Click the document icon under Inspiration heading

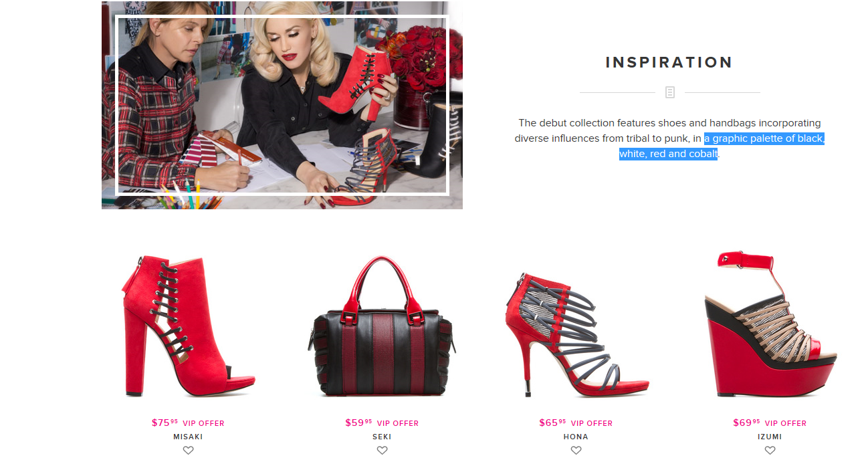click(x=669, y=92)
